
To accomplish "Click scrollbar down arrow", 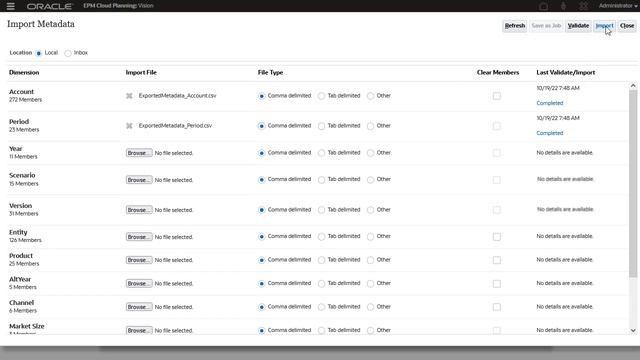I will point(633,331).
